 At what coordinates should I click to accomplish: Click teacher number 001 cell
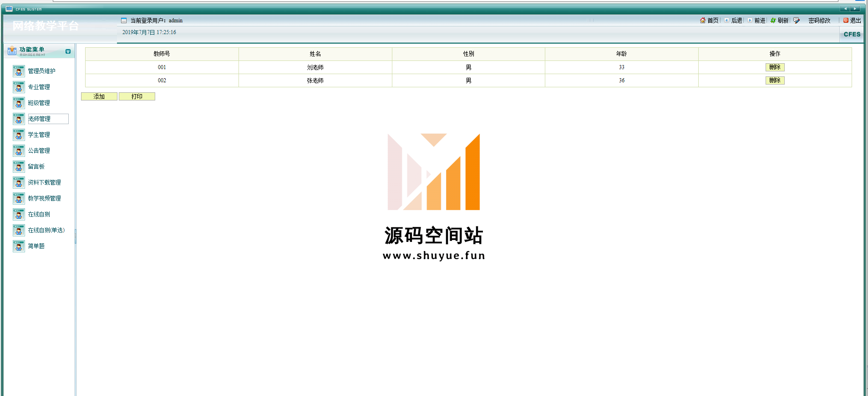point(162,67)
